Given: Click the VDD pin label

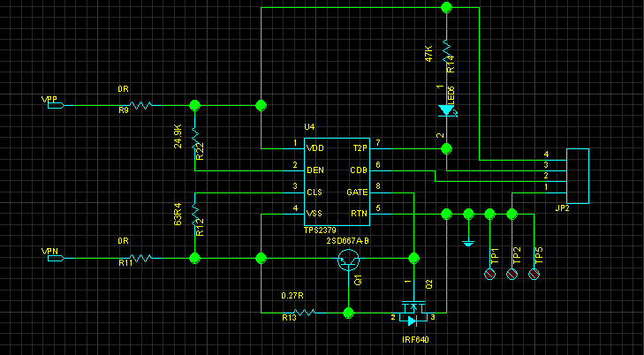Looking at the screenshot, I should point(315,148).
